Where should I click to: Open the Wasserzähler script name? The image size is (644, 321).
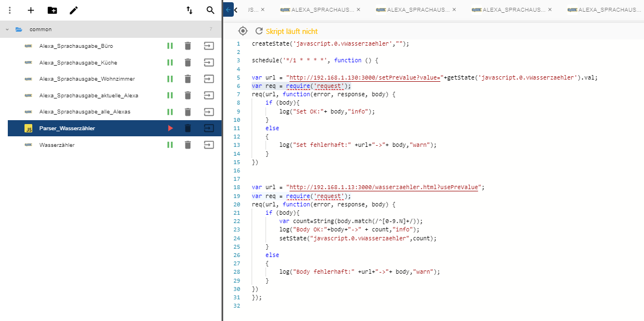point(57,145)
